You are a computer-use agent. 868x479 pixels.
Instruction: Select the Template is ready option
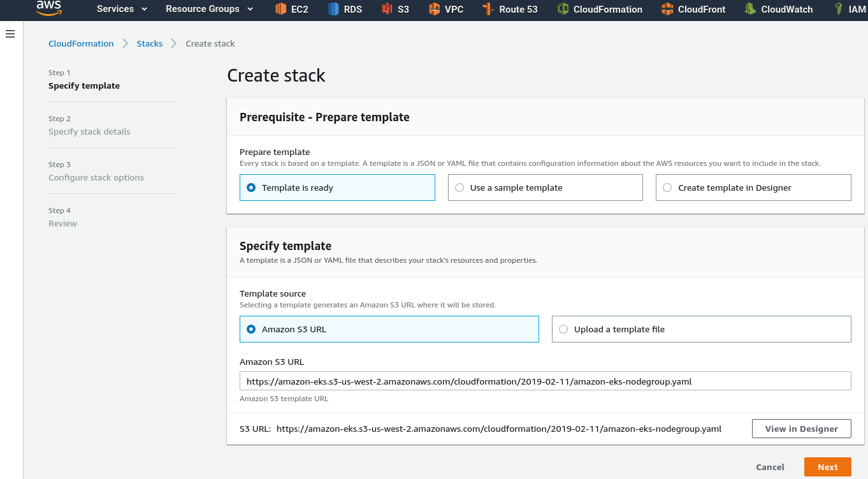[337, 188]
